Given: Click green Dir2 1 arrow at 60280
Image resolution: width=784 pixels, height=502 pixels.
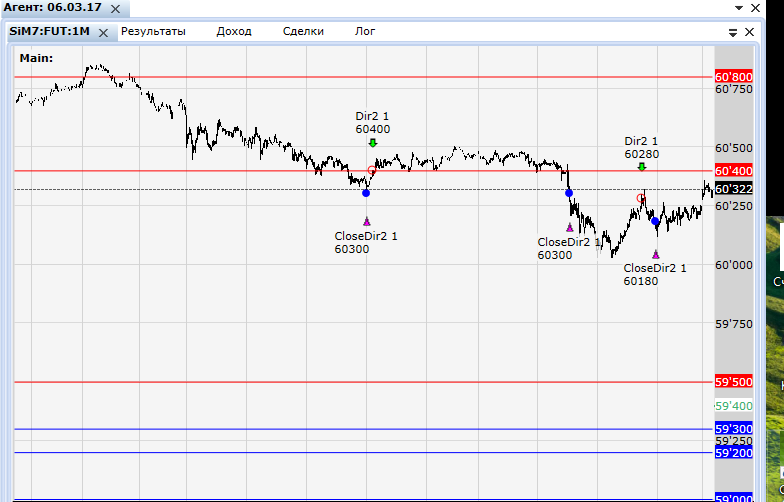Looking at the screenshot, I should point(642,167).
